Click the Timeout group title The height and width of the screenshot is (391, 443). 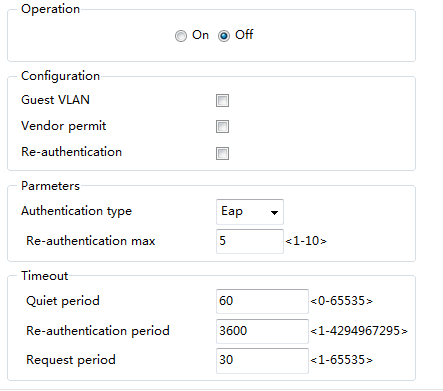pyautogui.click(x=44, y=276)
